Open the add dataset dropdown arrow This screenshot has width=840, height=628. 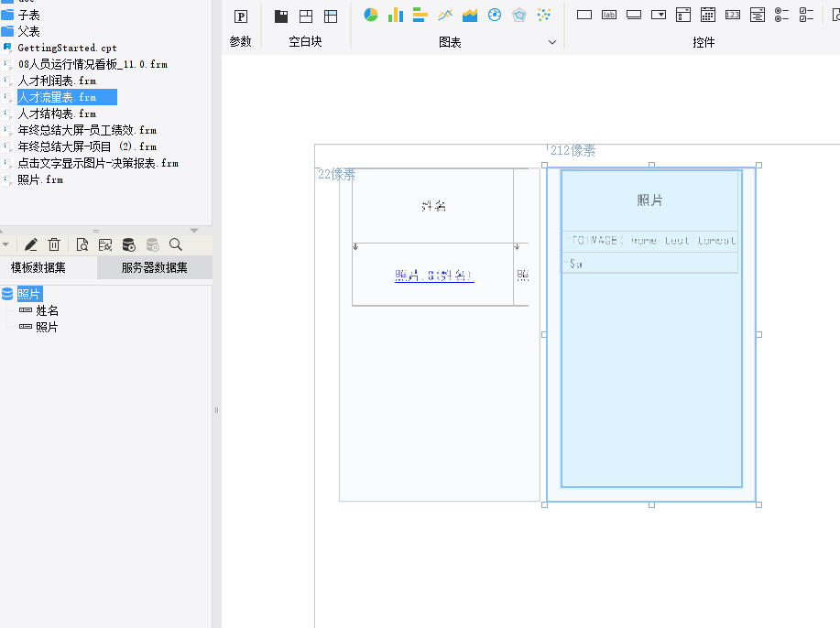coord(5,244)
